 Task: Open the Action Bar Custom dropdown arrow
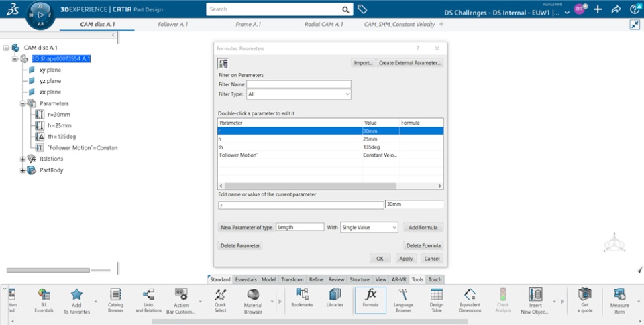tap(201, 302)
